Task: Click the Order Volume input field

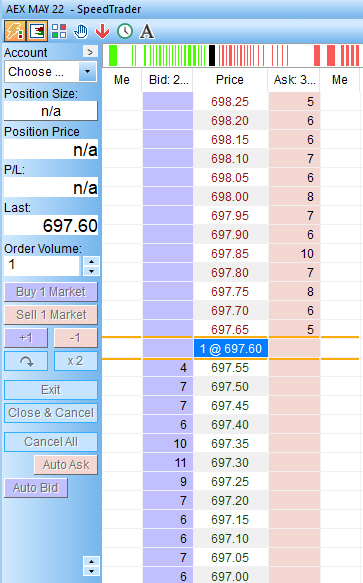Action: [x=42, y=266]
